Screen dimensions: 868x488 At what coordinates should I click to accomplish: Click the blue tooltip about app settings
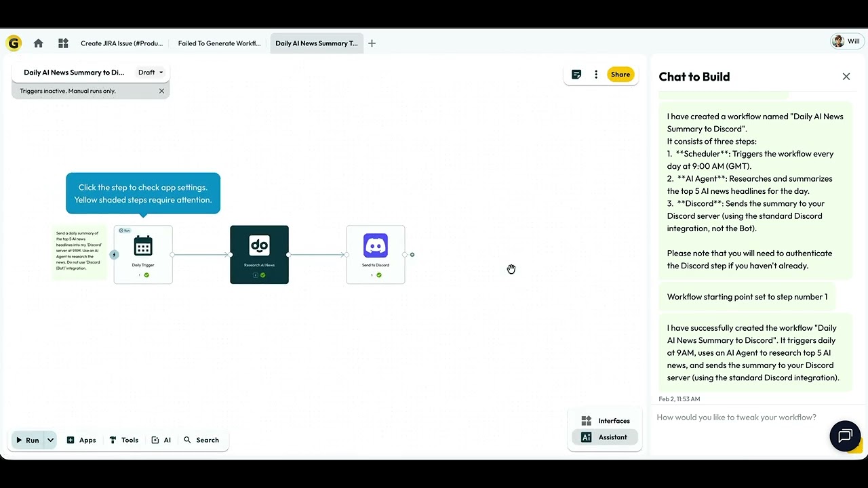pyautogui.click(x=143, y=193)
